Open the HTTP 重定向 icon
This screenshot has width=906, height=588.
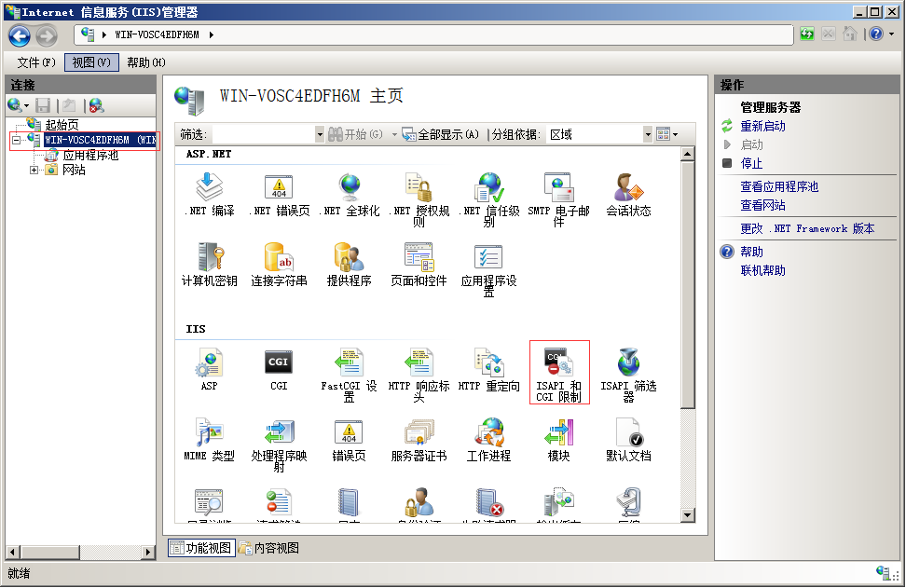coord(488,364)
